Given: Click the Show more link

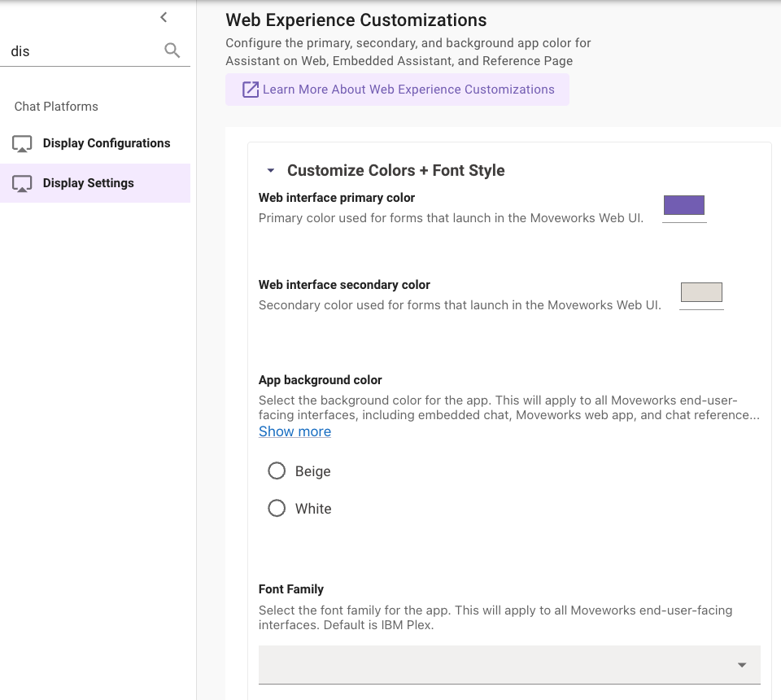Looking at the screenshot, I should (295, 431).
